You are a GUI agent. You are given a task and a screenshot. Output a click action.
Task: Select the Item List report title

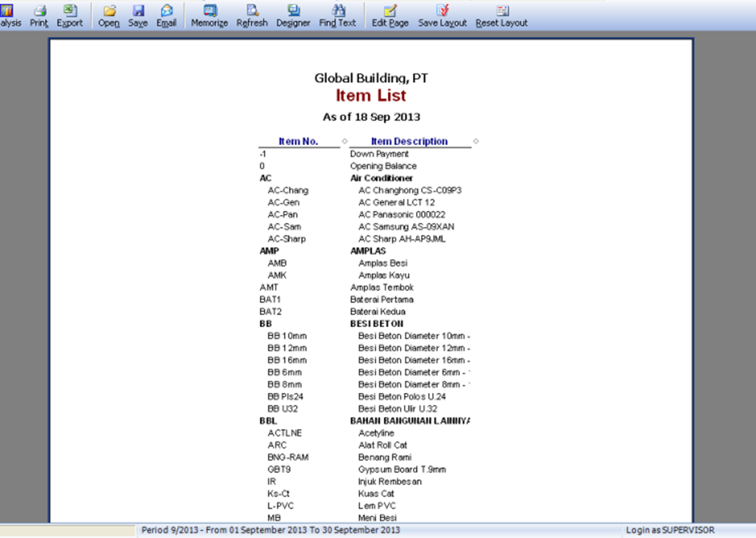point(372,95)
